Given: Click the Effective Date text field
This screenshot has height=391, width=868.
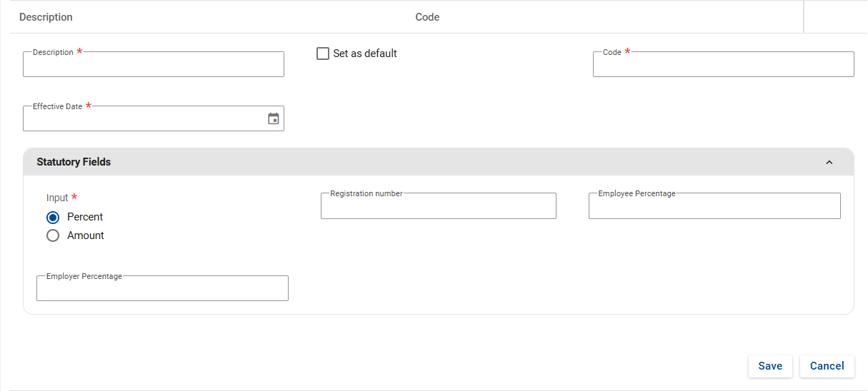Looking at the screenshot, I should (x=143, y=119).
